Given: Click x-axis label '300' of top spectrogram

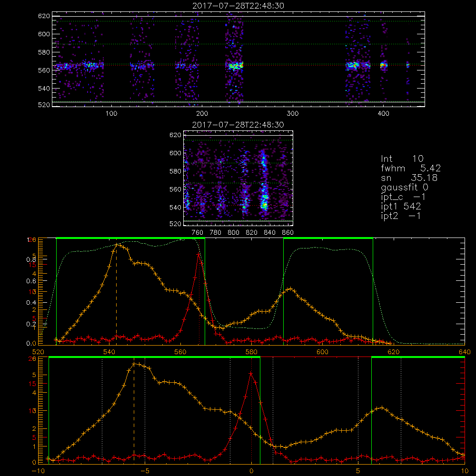Looking at the screenshot, I should click(x=293, y=114).
